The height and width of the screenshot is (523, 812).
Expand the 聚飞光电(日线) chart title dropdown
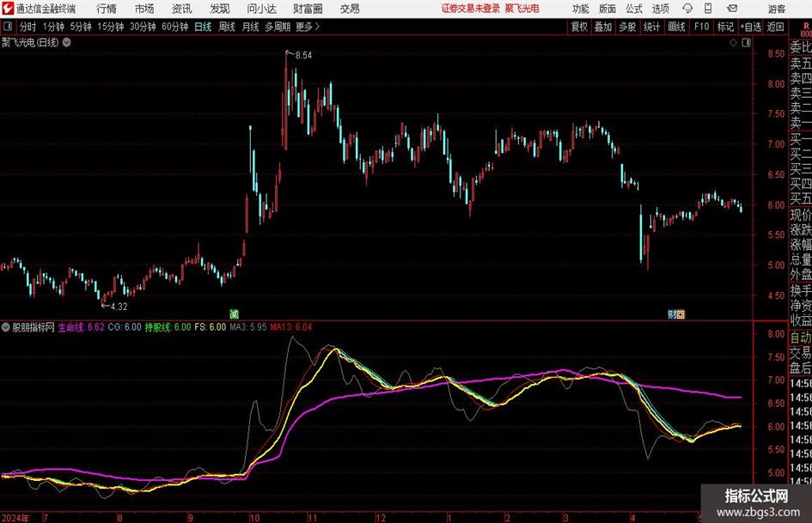click(x=67, y=42)
